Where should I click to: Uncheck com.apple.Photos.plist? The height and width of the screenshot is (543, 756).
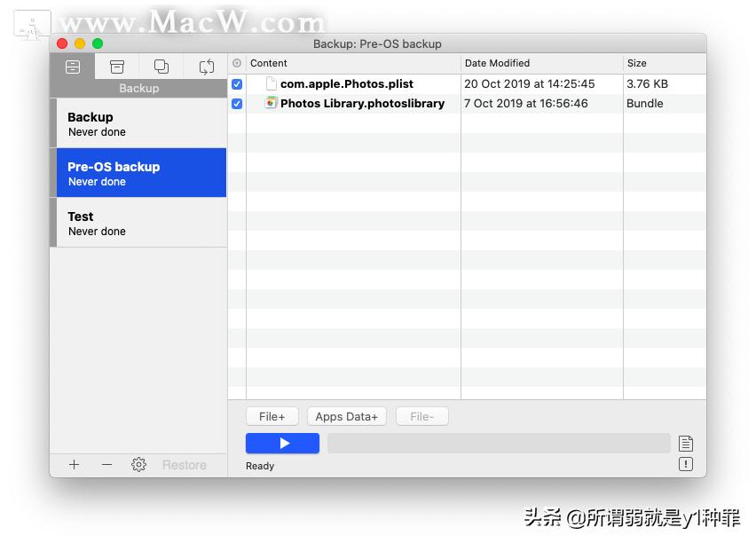[x=236, y=83]
